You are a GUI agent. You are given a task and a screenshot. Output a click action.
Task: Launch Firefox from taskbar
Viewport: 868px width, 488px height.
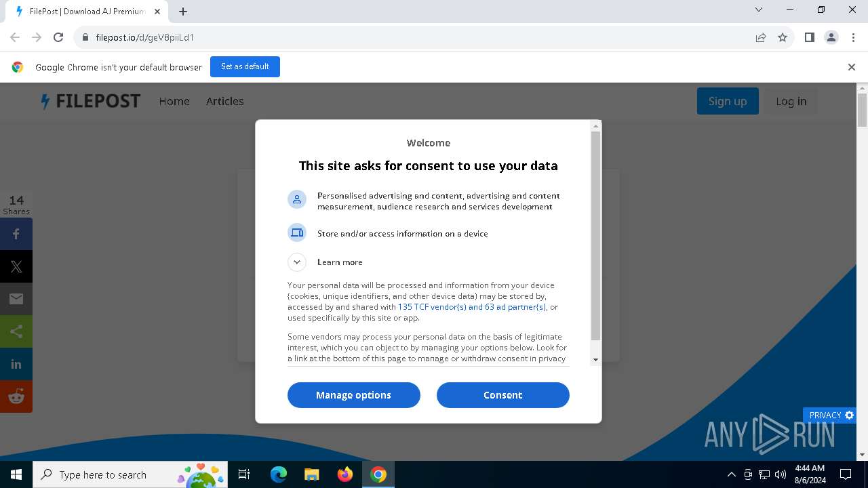click(x=344, y=474)
